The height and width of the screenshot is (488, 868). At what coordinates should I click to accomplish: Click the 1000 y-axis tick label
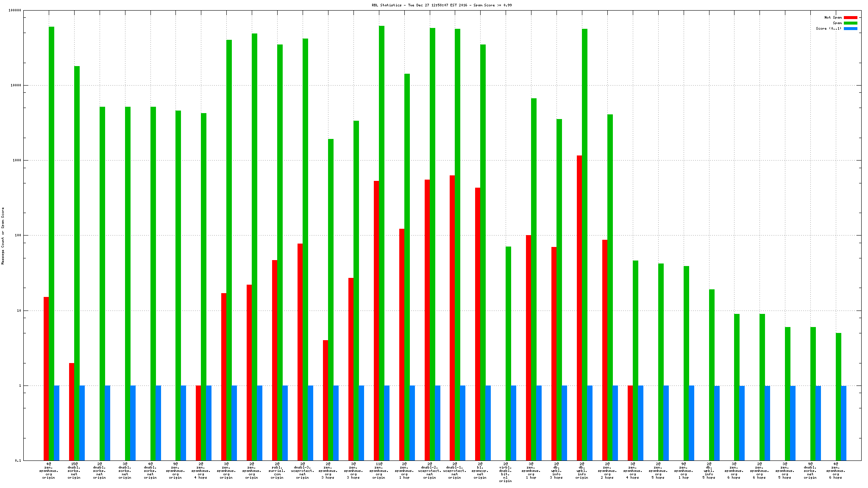(17, 160)
